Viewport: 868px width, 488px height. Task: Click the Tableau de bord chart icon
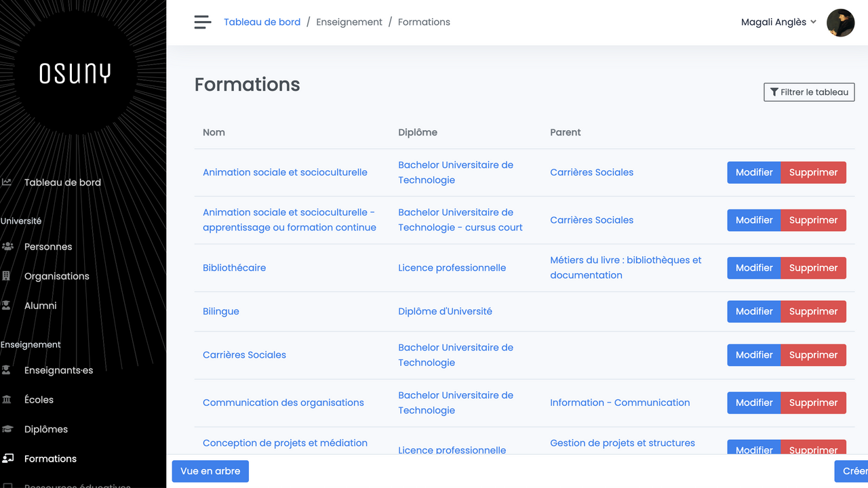tap(7, 182)
